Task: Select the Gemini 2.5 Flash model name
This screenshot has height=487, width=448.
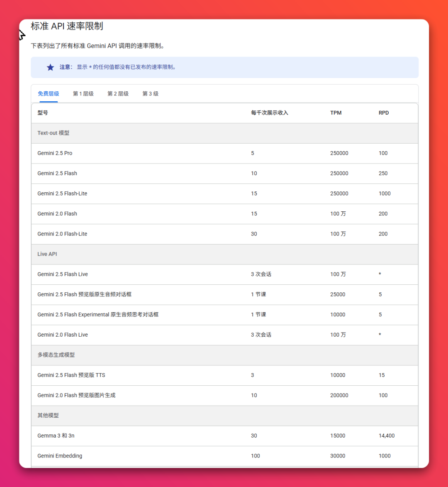Action: pyautogui.click(x=57, y=173)
